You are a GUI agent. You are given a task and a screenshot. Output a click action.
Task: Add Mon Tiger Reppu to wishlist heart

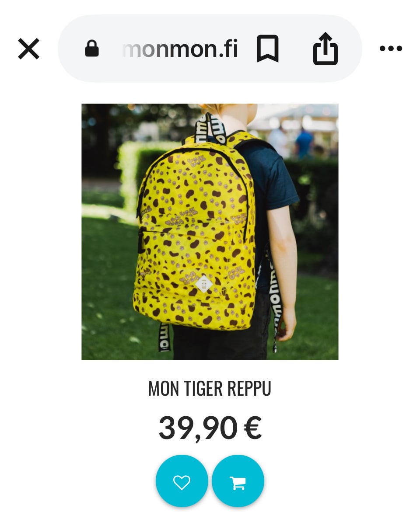[182, 481]
